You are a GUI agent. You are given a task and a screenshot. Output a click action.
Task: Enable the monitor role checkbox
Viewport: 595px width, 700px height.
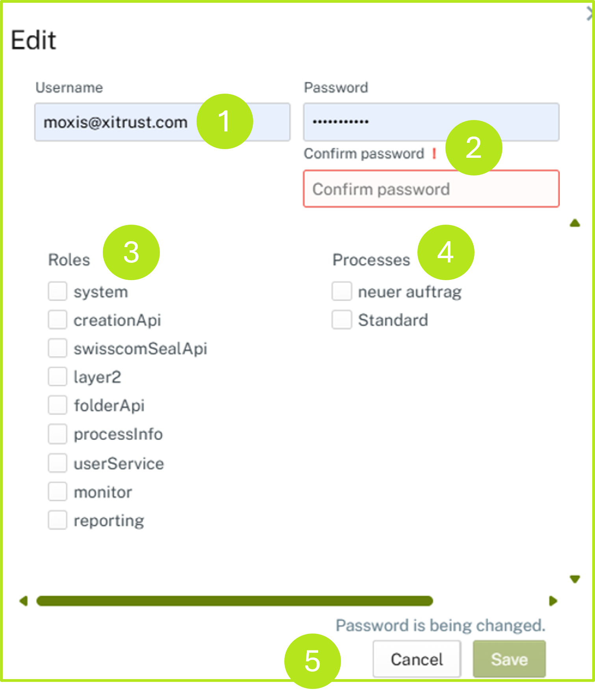(x=57, y=492)
